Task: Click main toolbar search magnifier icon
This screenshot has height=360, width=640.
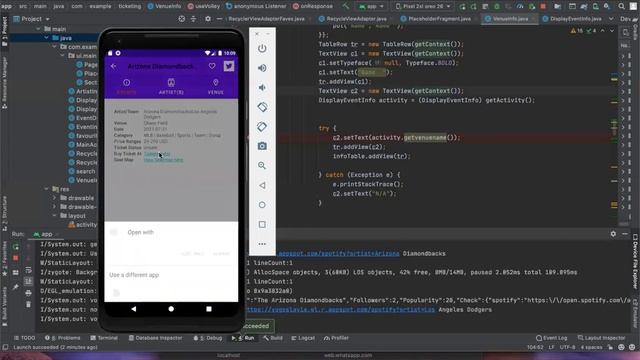Action: pos(621,6)
